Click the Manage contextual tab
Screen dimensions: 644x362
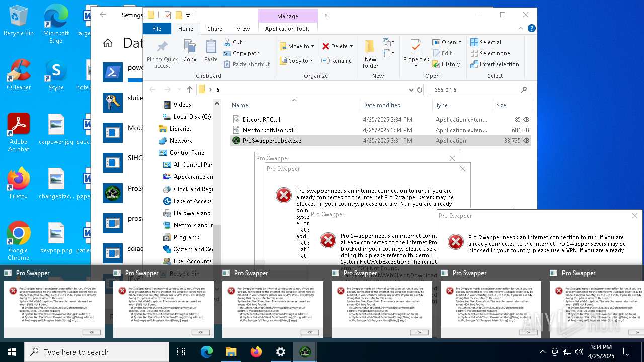click(x=287, y=16)
